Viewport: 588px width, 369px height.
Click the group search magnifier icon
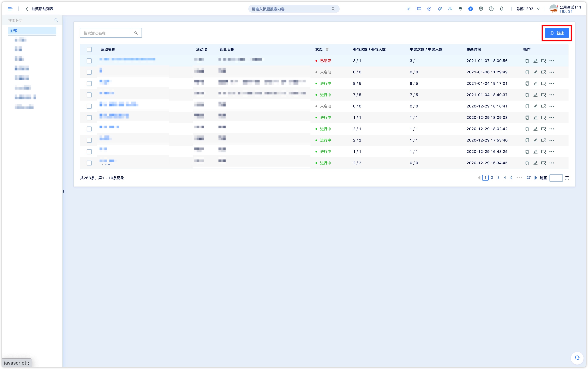point(56,20)
